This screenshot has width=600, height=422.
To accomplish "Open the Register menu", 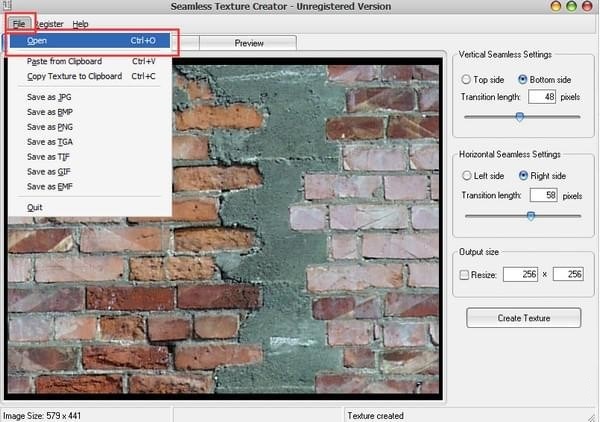I will (49, 23).
